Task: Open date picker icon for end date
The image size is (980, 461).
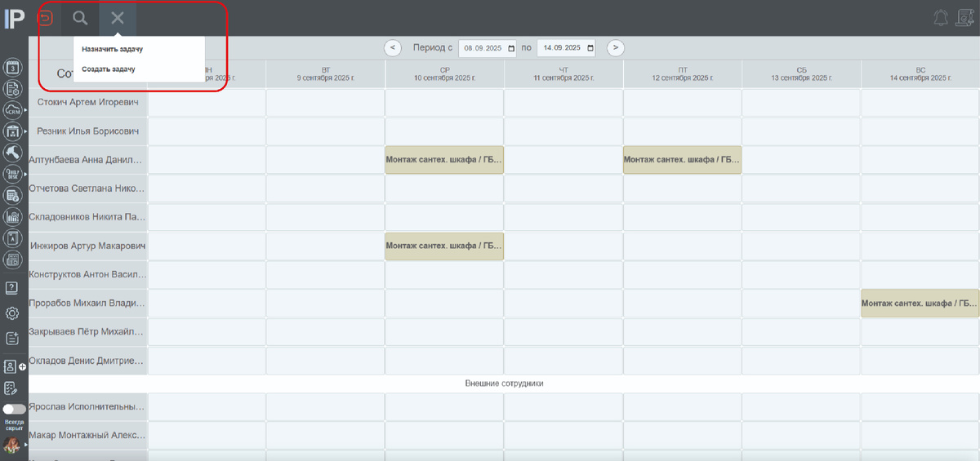Action: pos(590,48)
